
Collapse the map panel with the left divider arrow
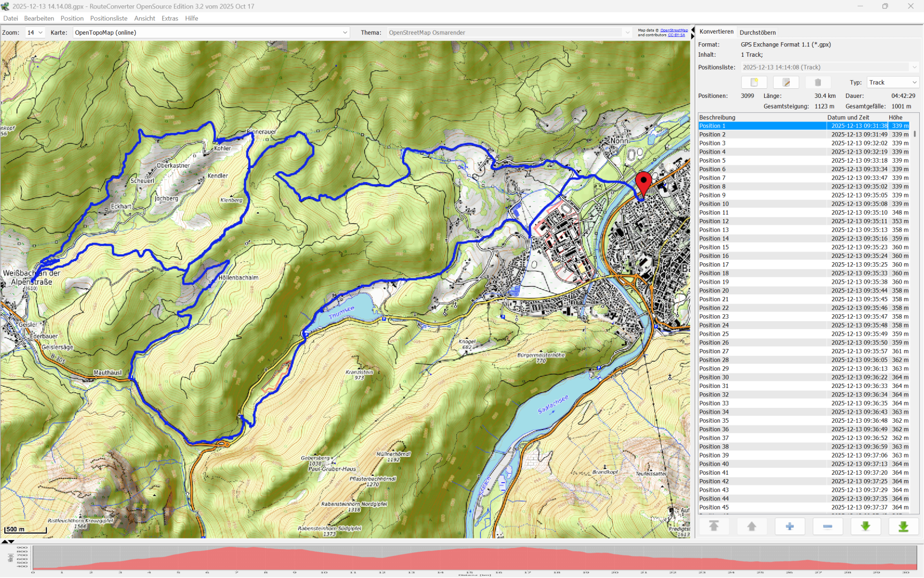click(x=693, y=29)
